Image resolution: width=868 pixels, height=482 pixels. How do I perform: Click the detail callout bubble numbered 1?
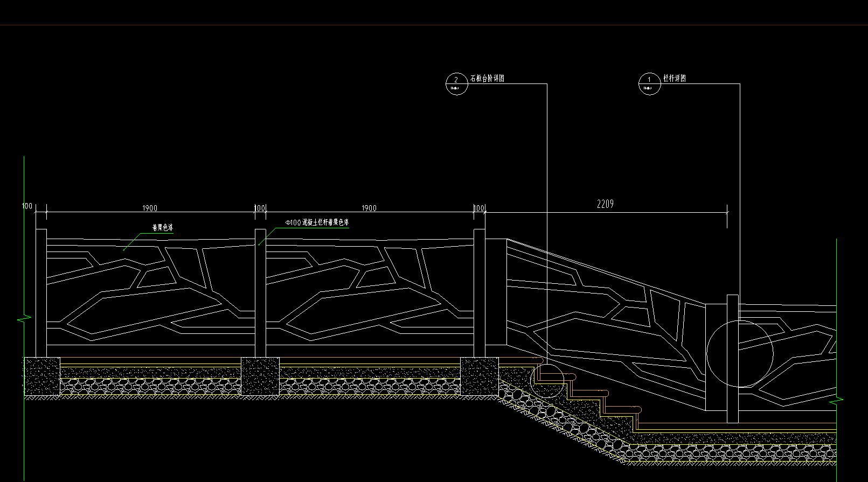pos(649,83)
